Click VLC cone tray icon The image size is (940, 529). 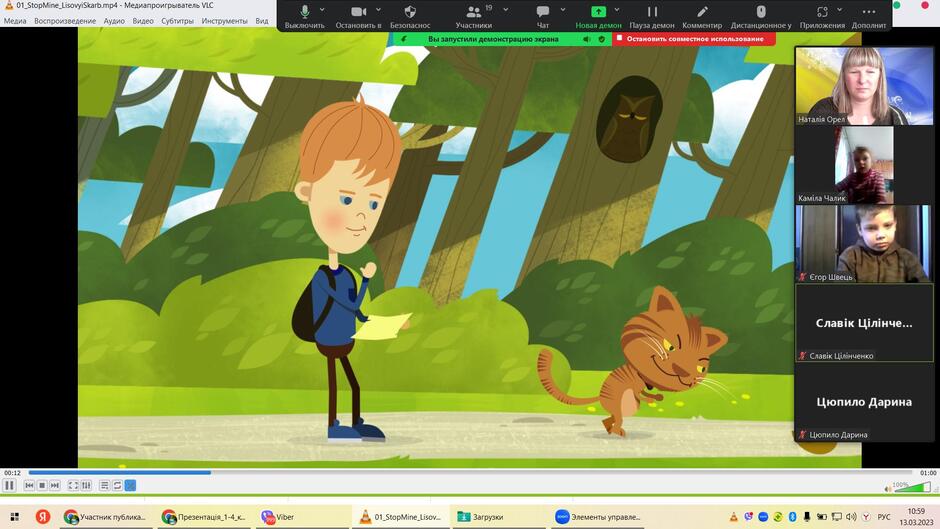[733, 516]
